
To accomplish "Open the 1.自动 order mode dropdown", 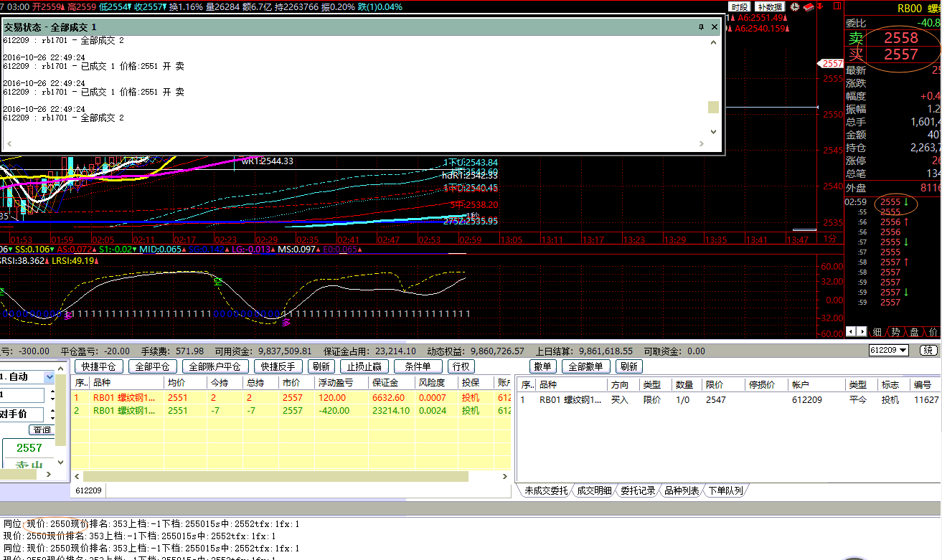I will (x=49, y=376).
